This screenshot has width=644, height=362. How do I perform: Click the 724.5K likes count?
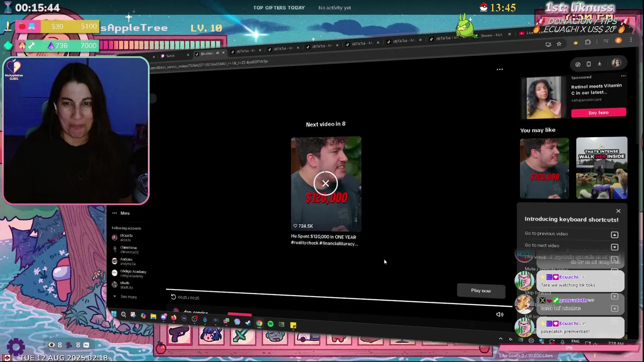click(x=303, y=226)
